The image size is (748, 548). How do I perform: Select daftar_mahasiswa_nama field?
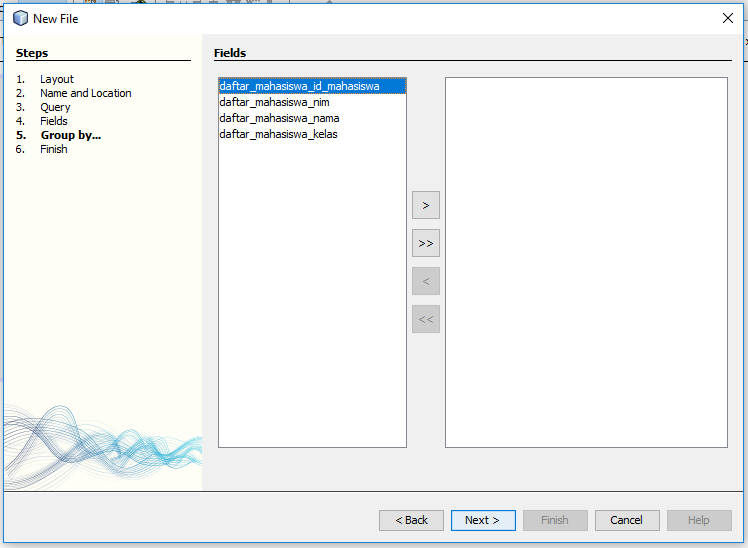(312, 118)
